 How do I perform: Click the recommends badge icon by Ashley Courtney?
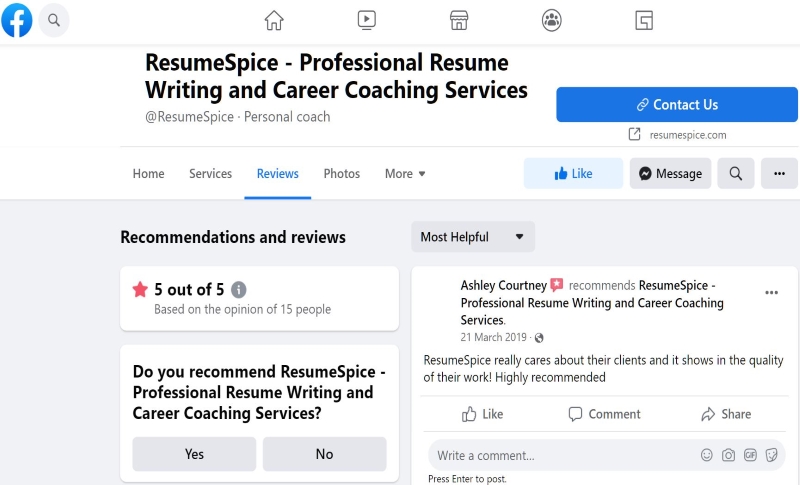pos(557,285)
